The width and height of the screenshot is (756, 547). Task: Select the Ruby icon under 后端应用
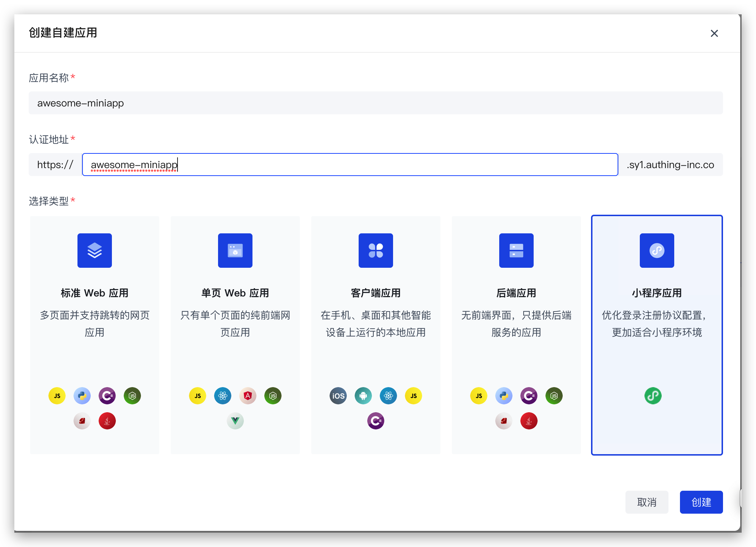(x=504, y=421)
